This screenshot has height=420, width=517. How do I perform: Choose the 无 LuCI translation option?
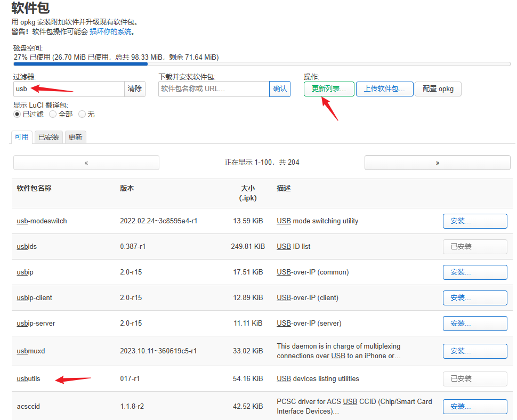83,114
